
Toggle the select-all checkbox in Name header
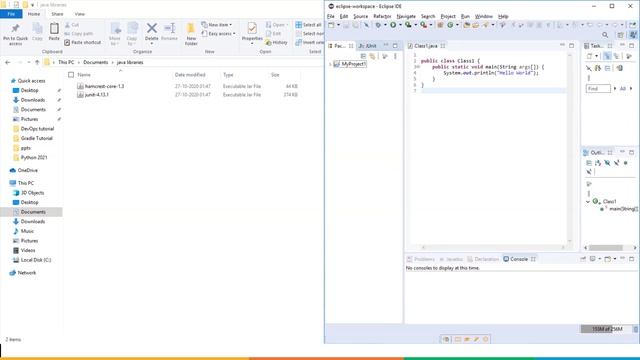pyautogui.click(x=71, y=75)
